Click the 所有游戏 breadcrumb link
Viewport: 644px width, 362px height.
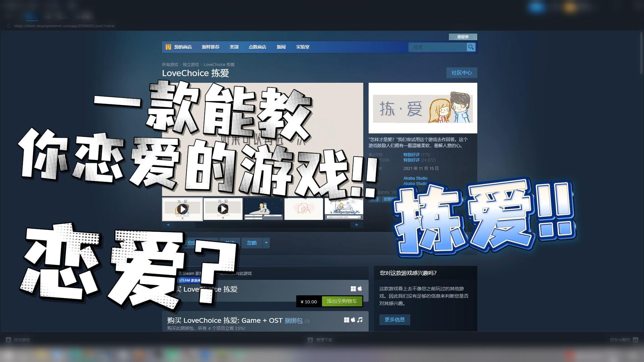170,65
